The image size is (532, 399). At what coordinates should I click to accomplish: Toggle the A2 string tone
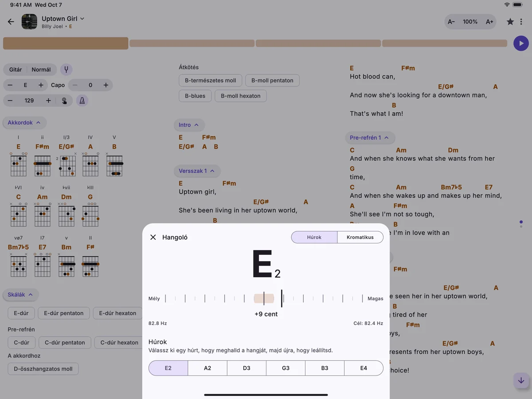(x=207, y=368)
